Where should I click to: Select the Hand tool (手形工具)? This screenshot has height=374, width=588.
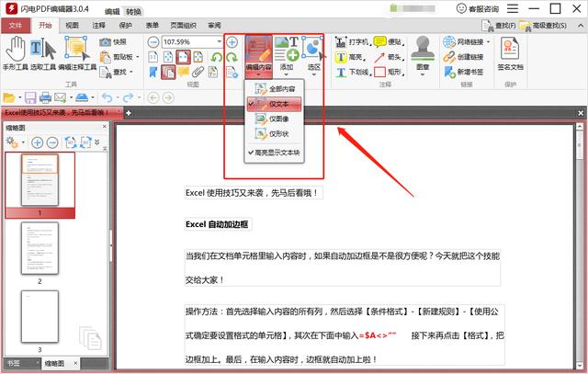click(16, 53)
